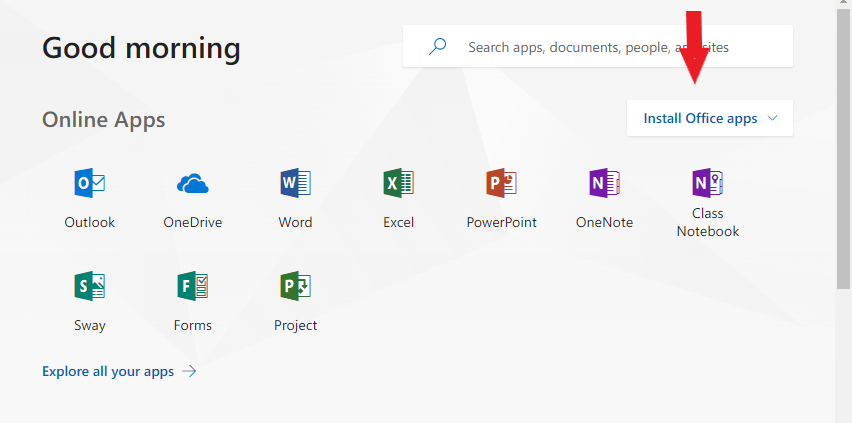Open the Class Notebook icon
Viewport: 852px width, 423px height.
pos(707,183)
